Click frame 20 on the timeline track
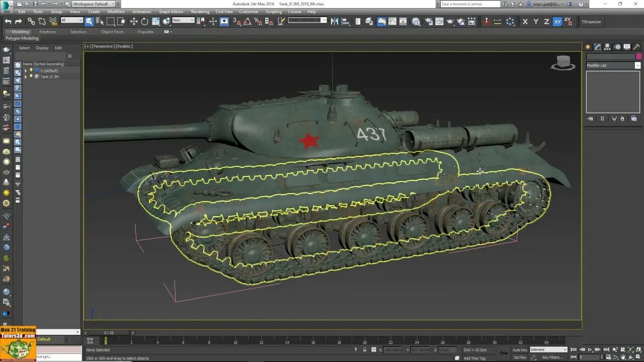Image resolution: width=644 pixels, height=362 pixels. (x=364, y=341)
